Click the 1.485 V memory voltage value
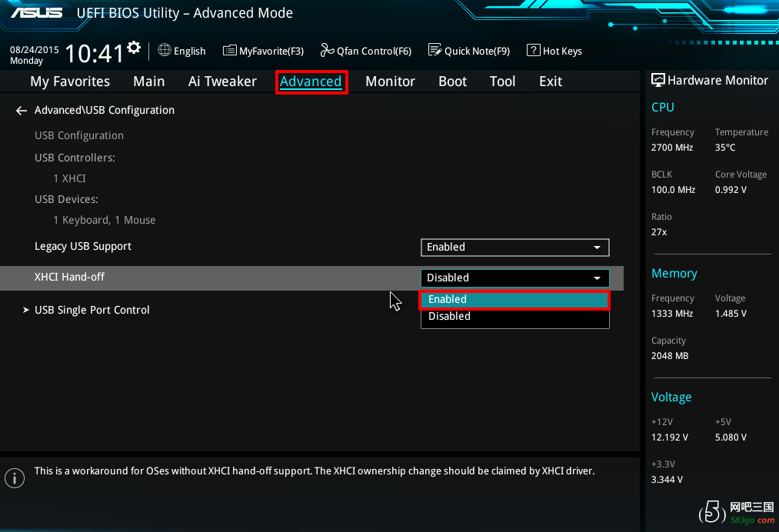Viewport: 779px width, 532px height. 731,314
